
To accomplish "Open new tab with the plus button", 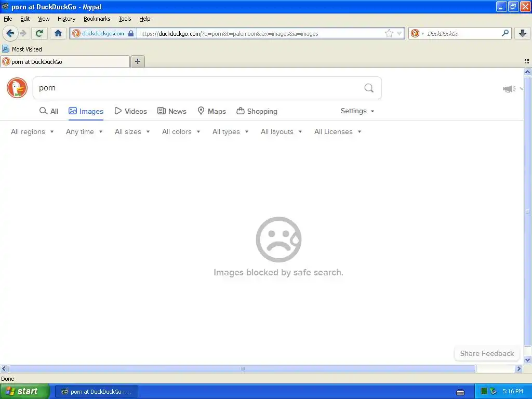I will click(x=137, y=61).
